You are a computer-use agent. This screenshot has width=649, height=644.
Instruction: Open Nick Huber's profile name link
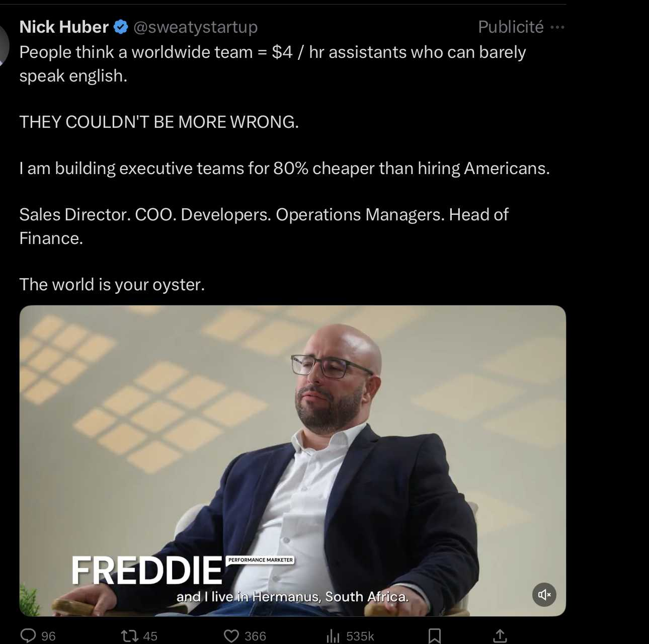[64, 27]
